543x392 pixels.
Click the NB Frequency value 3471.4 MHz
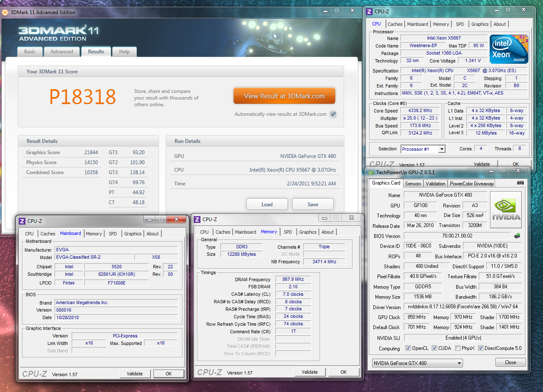[x=324, y=262]
